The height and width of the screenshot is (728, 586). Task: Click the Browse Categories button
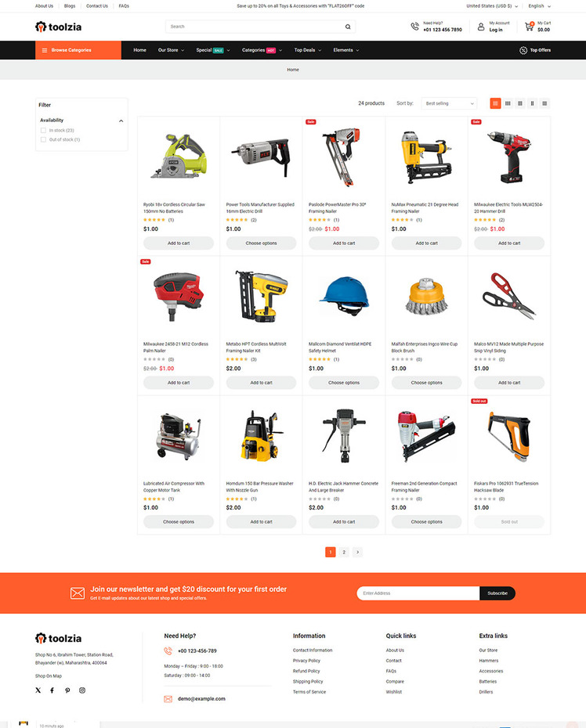tap(78, 50)
